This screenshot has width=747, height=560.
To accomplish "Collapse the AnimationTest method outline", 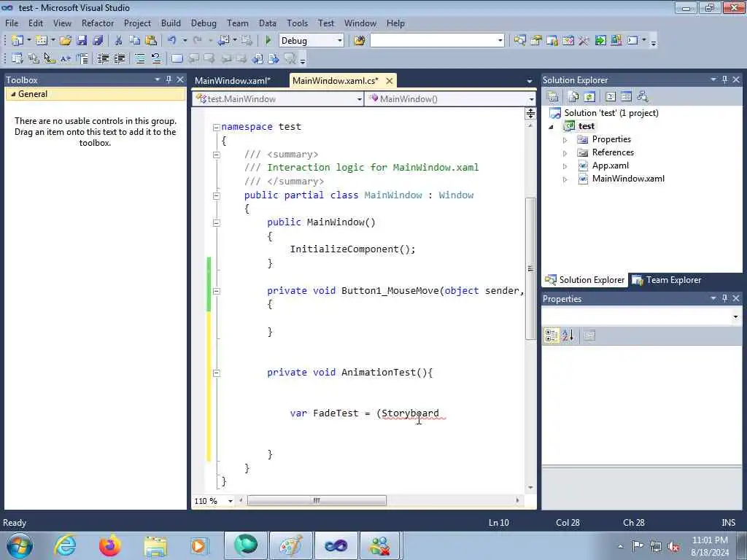I will coord(216,373).
